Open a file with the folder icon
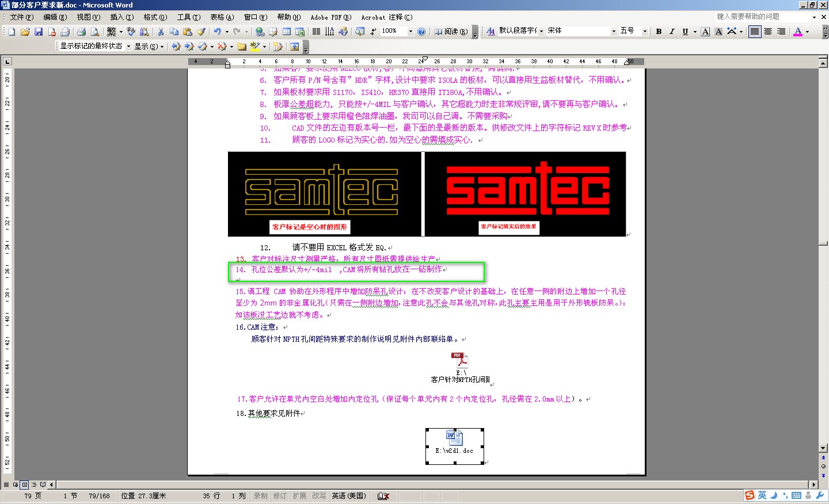Viewport: 829px width, 504px height. tap(25, 32)
